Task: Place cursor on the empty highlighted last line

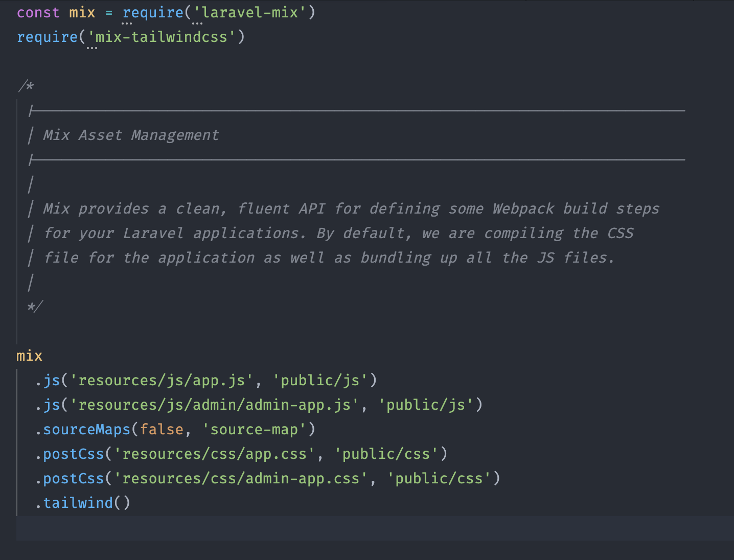Action: pyautogui.click(x=375, y=528)
